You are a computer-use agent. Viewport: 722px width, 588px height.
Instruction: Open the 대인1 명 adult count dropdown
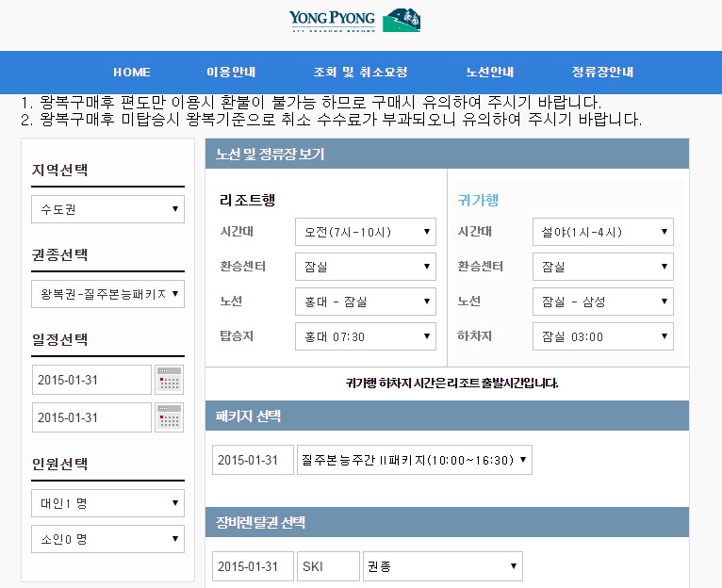point(107,503)
